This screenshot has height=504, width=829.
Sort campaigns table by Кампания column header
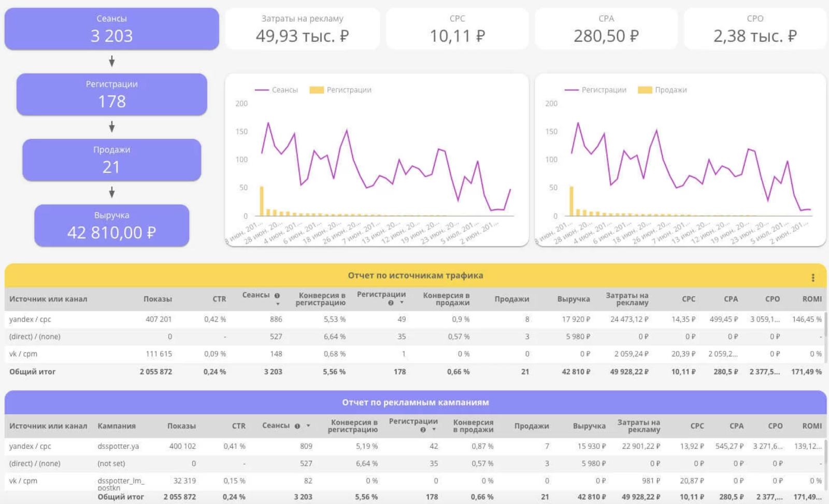coord(117,426)
